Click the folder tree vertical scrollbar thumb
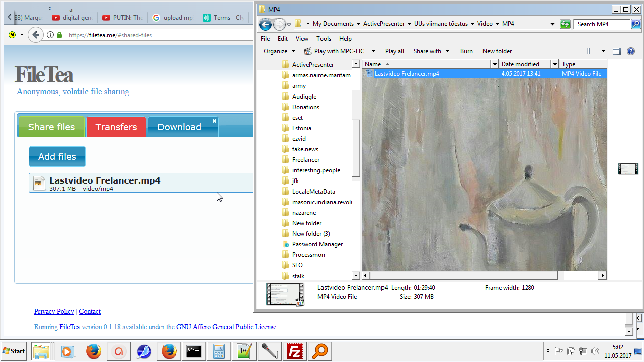This screenshot has width=644, height=362. (x=356, y=148)
